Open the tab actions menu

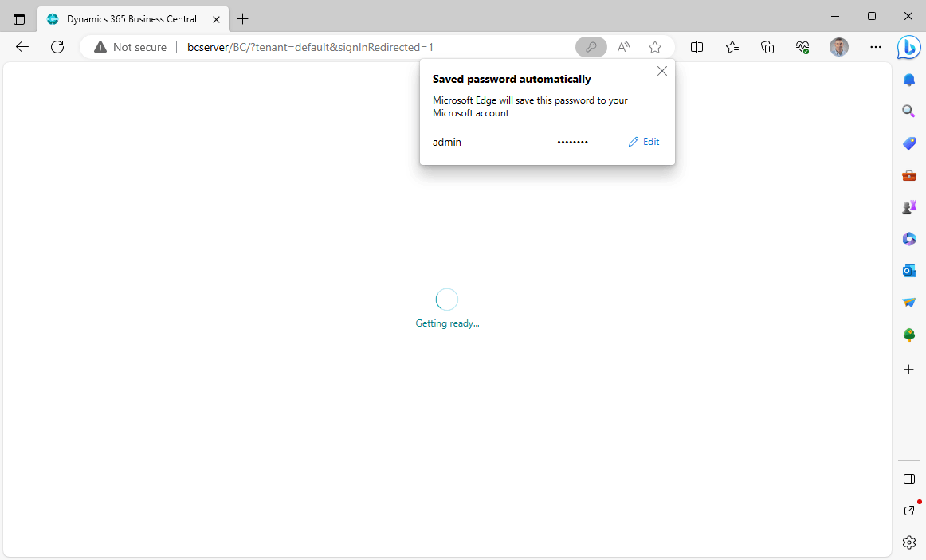pyautogui.click(x=19, y=19)
